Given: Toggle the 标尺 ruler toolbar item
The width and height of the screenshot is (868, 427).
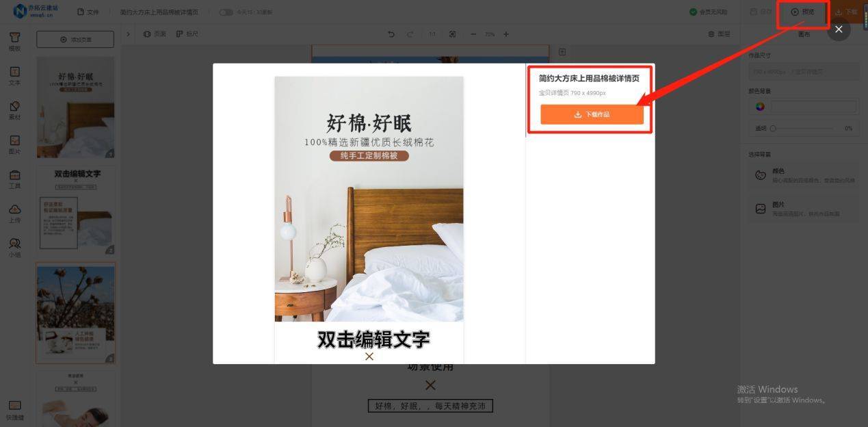Looking at the screenshot, I should (187, 34).
